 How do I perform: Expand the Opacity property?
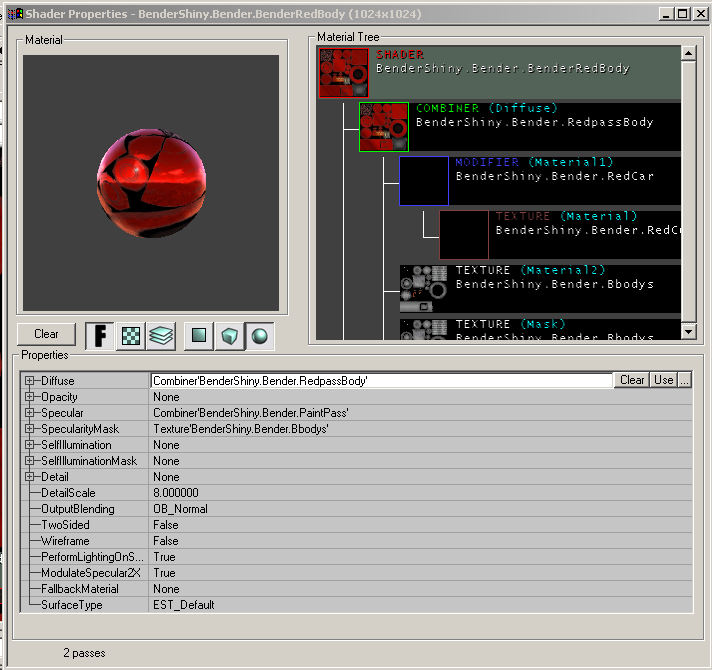click(x=30, y=397)
